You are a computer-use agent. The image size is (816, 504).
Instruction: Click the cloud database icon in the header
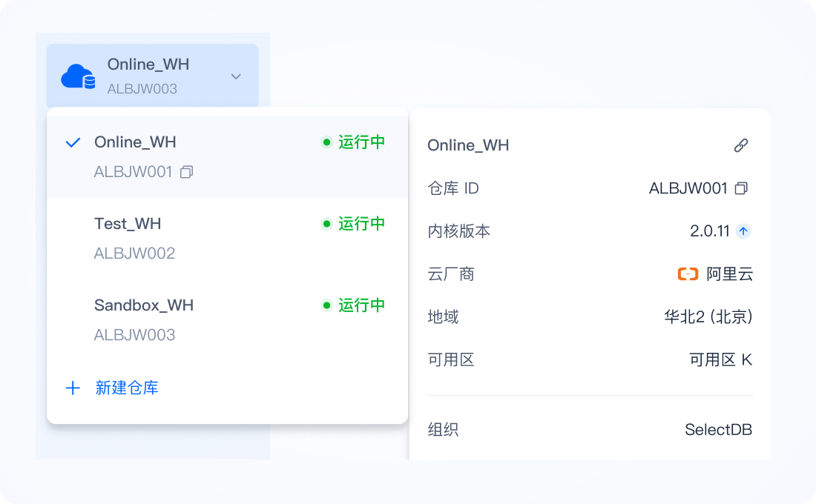pos(76,75)
